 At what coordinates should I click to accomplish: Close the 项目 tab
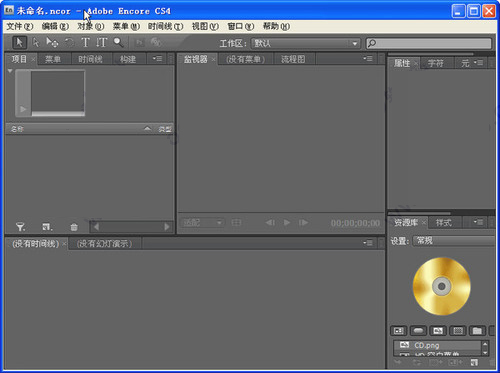pos(33,60)
